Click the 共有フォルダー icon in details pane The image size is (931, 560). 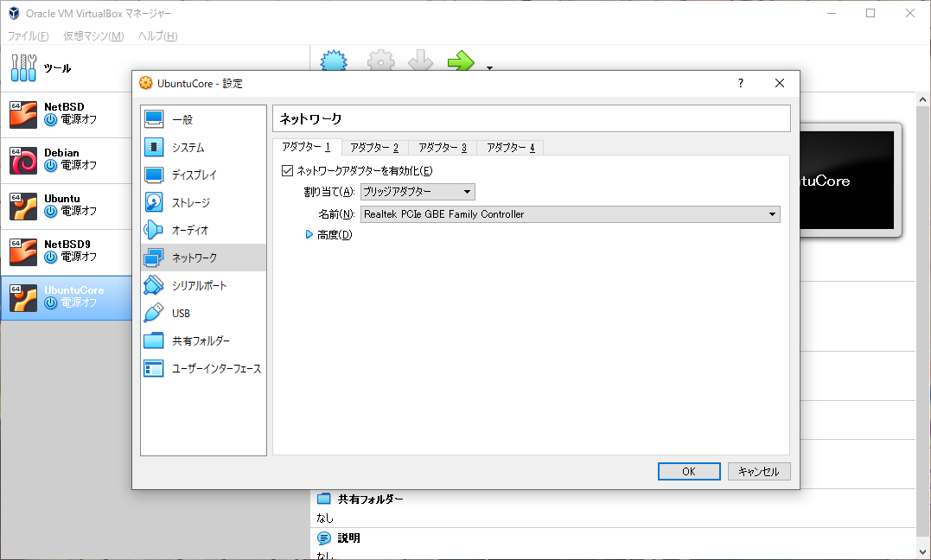pos(324,499)
